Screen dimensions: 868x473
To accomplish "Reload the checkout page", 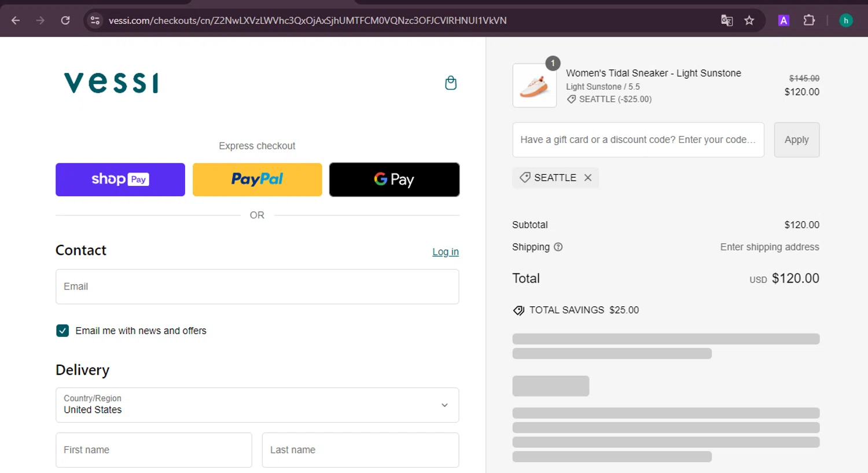I will click(65, 20).
